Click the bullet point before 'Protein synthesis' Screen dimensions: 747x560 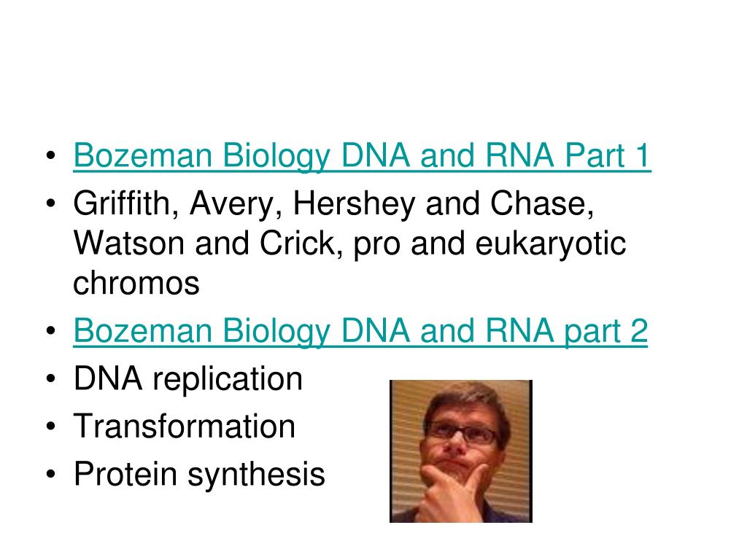point(51,474)
